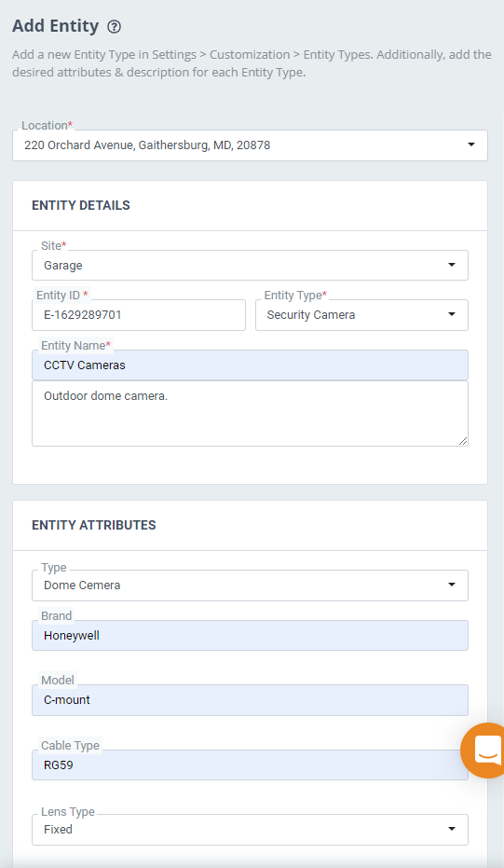Click into Entity Name field CCTV Cameras

[250, 365]
